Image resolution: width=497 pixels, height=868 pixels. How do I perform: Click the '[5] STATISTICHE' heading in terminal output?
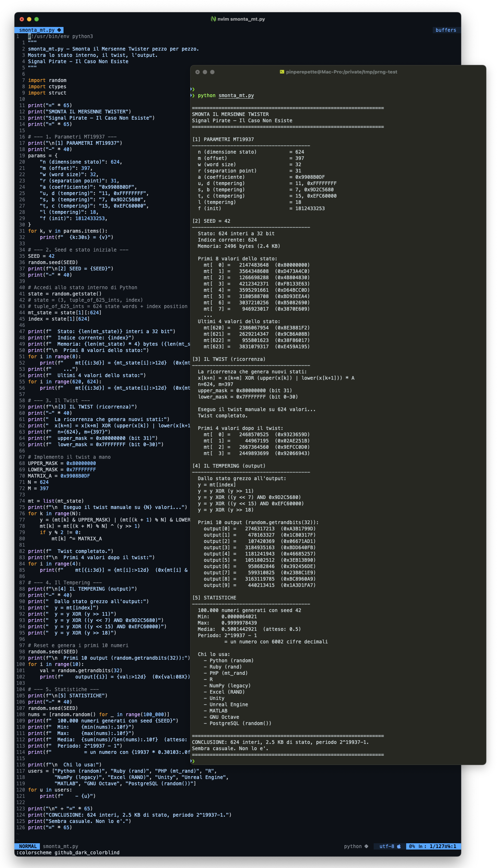click(214, 598)
